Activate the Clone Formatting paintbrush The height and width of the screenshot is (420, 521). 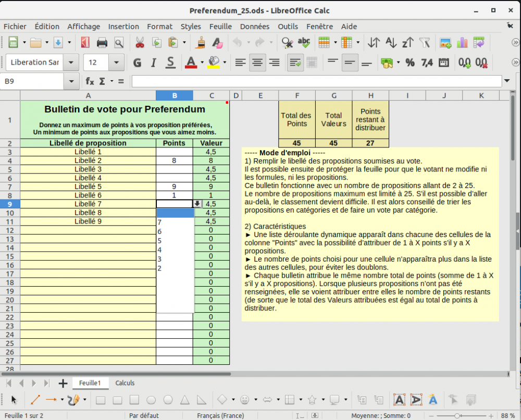click(200, 43)
